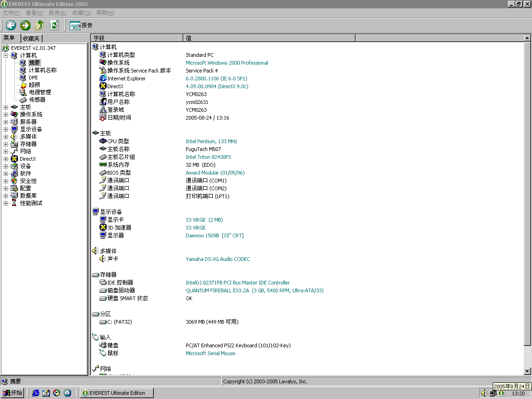Click the 软件 software tree icon

click(14, 173)
